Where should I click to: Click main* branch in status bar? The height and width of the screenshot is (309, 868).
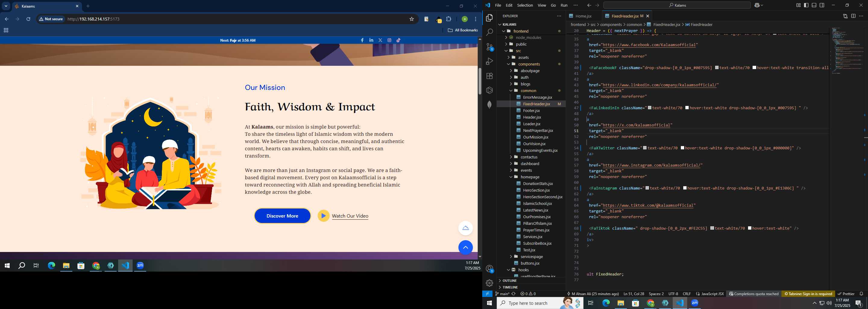(x=502, y=294)
